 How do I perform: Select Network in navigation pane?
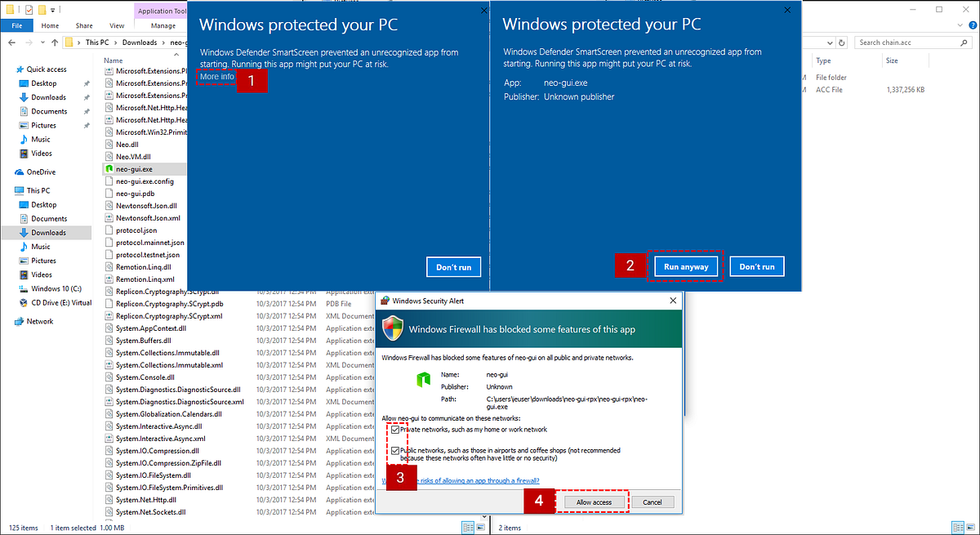pos(40,321)
